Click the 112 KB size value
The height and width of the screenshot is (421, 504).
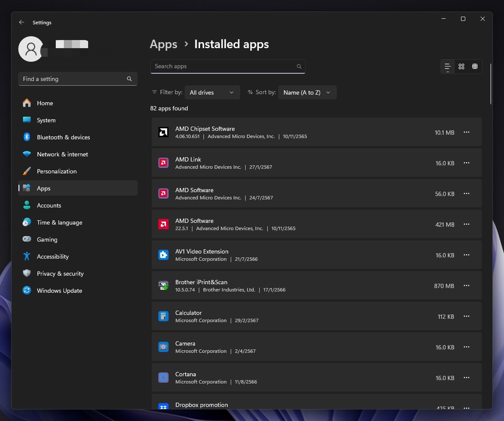pyautogui.click(x=446, y=317)
